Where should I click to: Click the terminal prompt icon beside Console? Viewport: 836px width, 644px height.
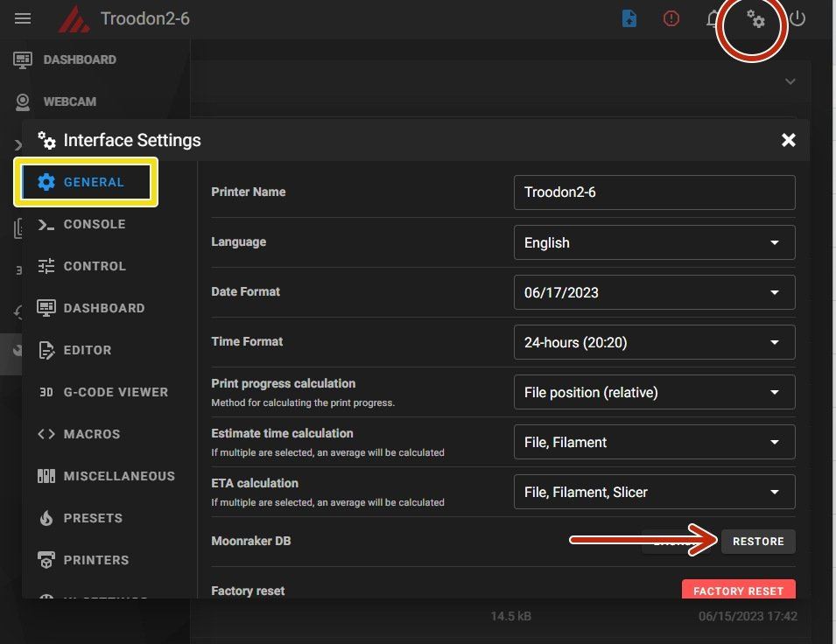coord(46,225)
